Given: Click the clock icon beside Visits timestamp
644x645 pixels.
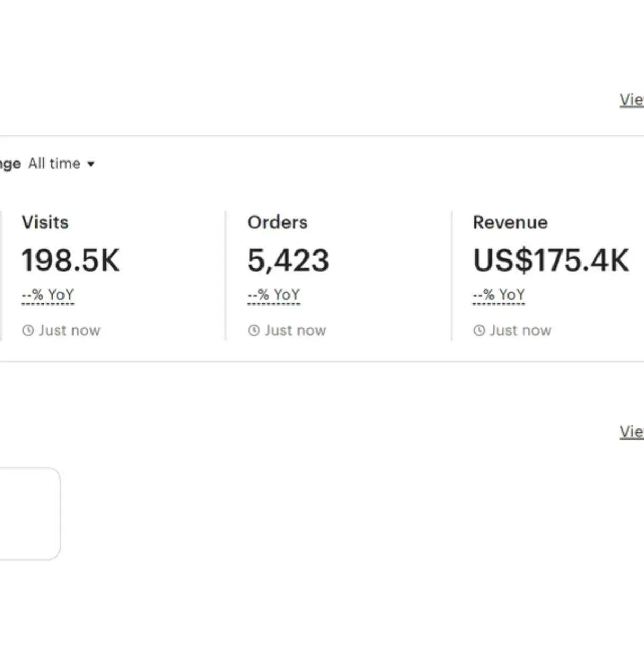Looking at the screenshot, I should point(29,330).
